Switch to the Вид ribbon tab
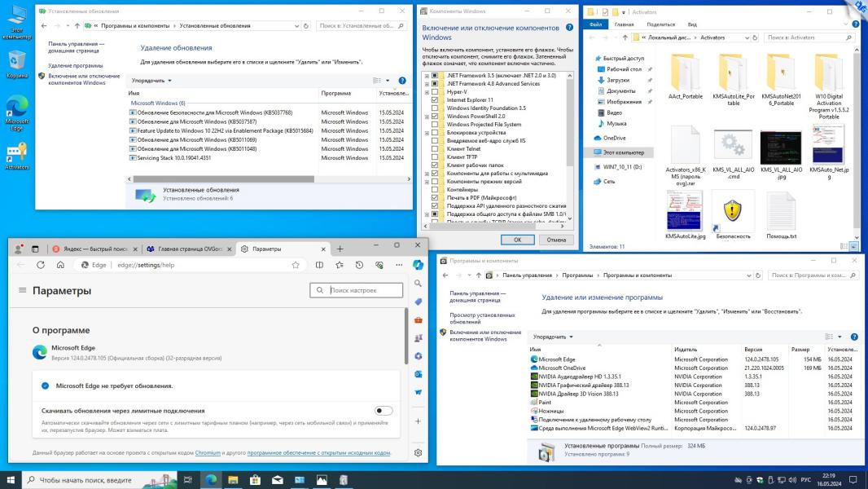 click(692, 24)
